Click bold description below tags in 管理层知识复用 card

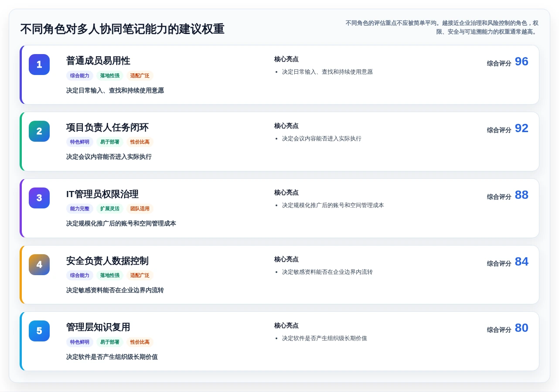coord(112,357)
